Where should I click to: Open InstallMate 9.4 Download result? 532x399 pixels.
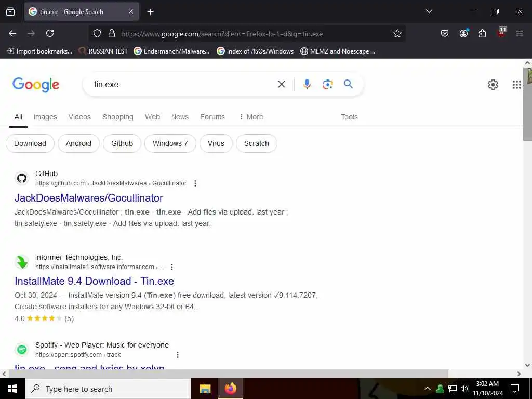(x=95, y=281)
